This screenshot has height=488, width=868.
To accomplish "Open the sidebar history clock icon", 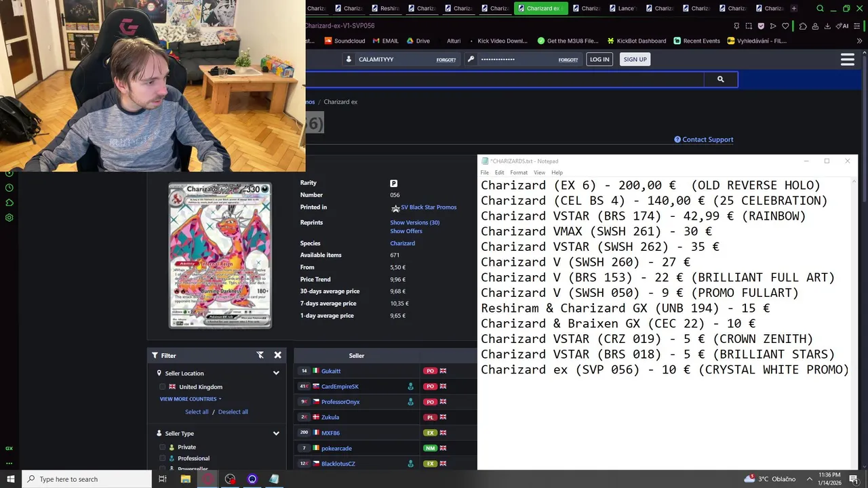I will click(9, 188).
